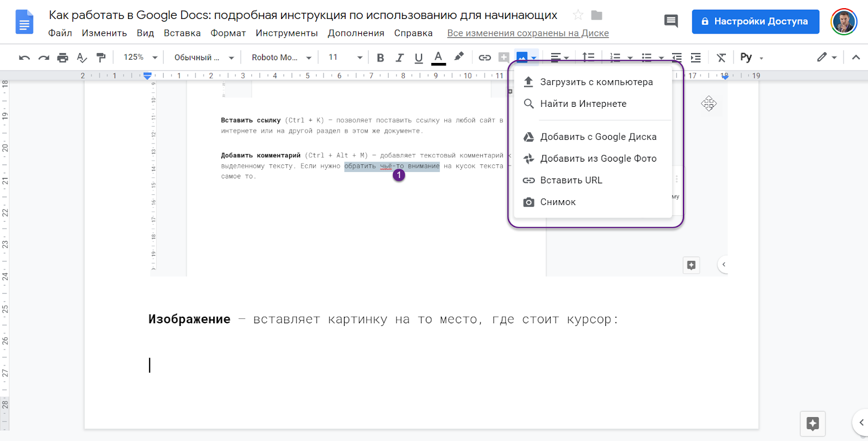Click the Clear formatting icon
The image size is (868, 441).
pos(721,57)
